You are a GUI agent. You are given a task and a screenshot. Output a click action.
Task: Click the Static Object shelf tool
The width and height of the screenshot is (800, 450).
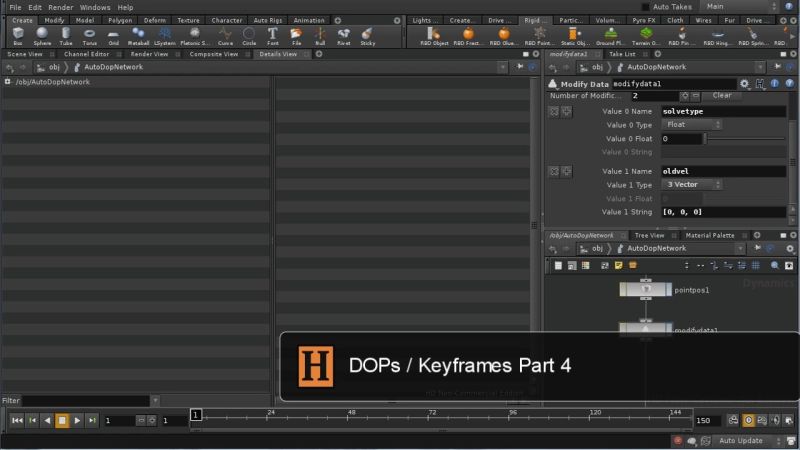[575, 36]
